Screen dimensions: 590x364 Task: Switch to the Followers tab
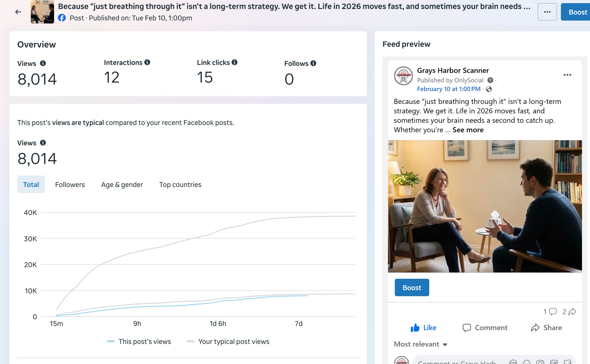pos(70,185)
